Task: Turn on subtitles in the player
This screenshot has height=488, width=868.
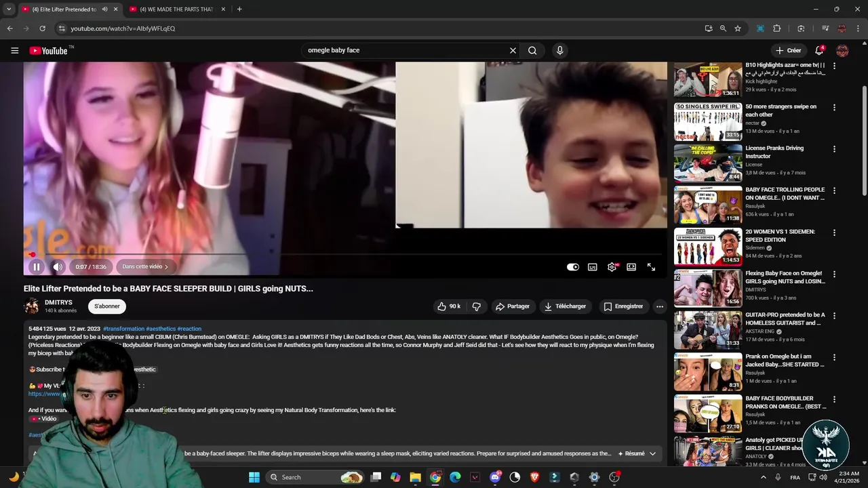Action: [592, 267]
